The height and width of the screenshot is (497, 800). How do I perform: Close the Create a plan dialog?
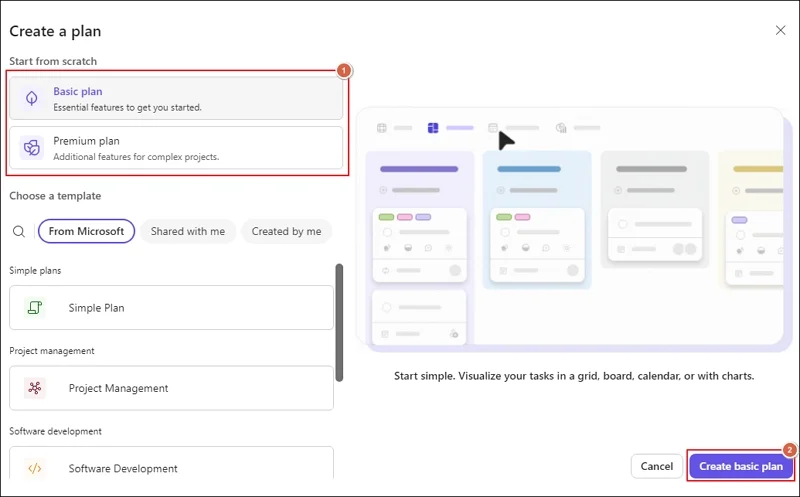coord(780,31)
